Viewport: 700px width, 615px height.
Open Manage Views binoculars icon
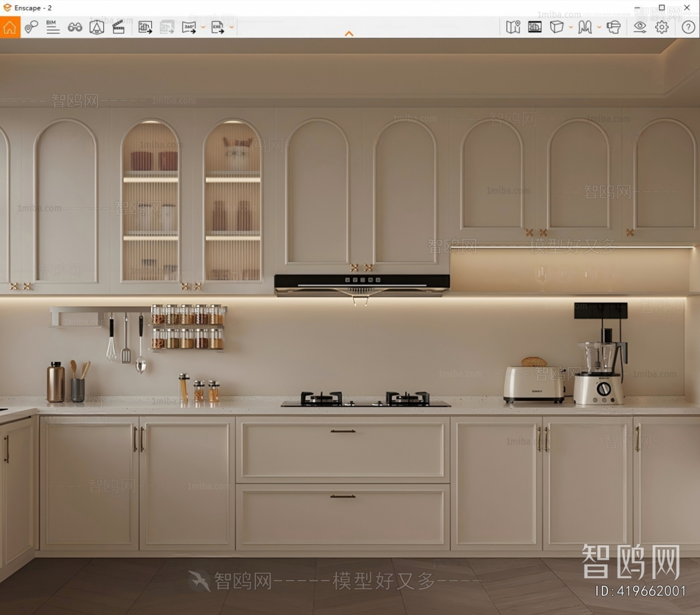click(x=75, y=27)
